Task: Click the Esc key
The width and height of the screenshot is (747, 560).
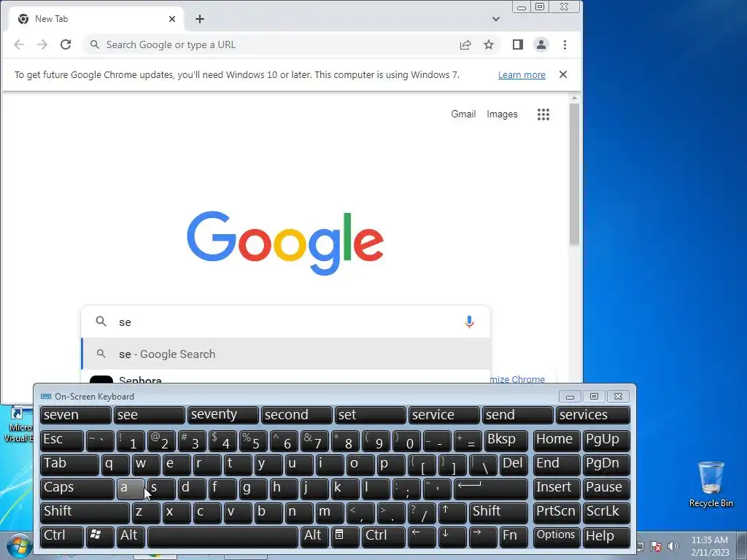Action: 61,440
